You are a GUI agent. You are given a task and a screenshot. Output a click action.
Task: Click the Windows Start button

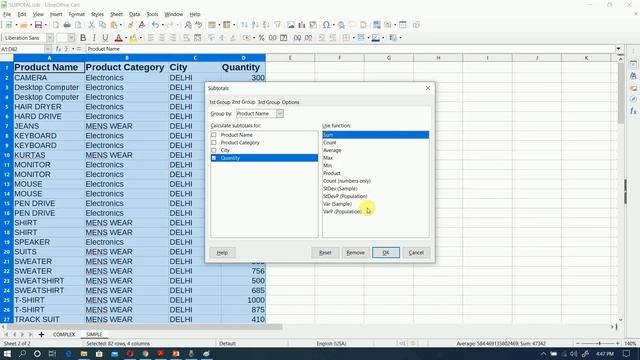7,353
